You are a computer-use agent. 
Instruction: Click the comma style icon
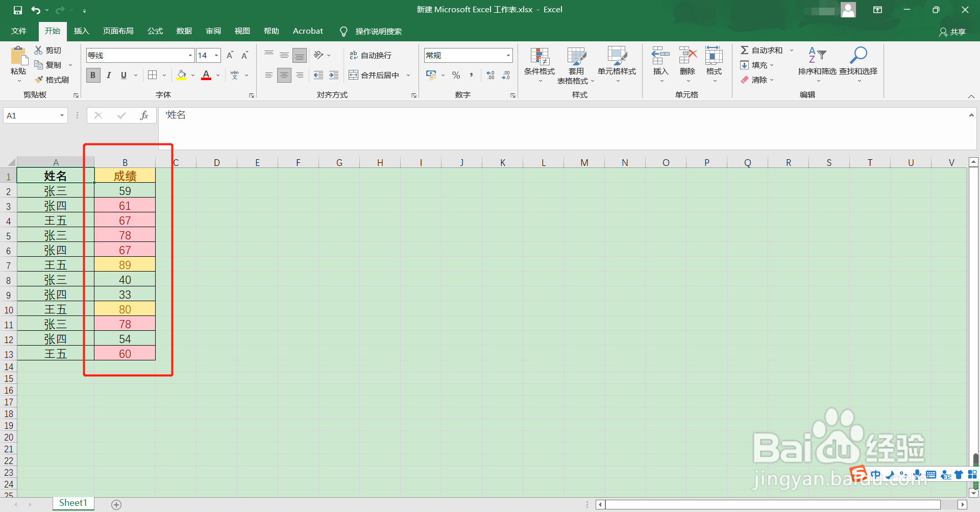pos(471,75)
